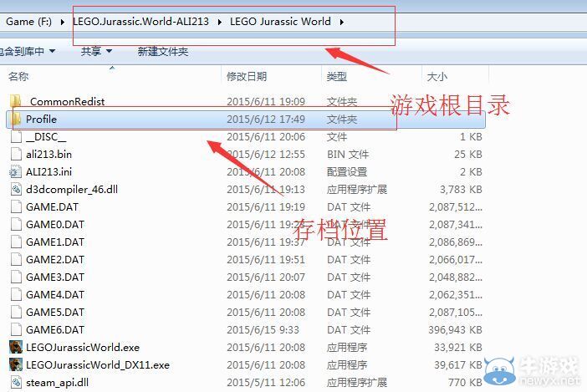Click the 25 KB size of ali213.bin
587x392 pixels.
pos(468,154)
